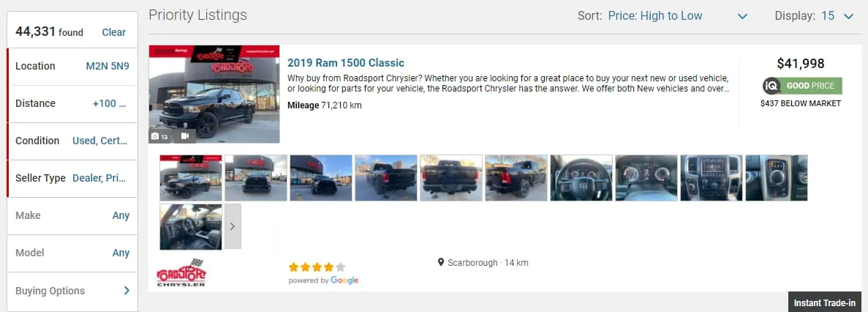Open the Distance filter
The image size is (868, 312).
tap(72, 103)
